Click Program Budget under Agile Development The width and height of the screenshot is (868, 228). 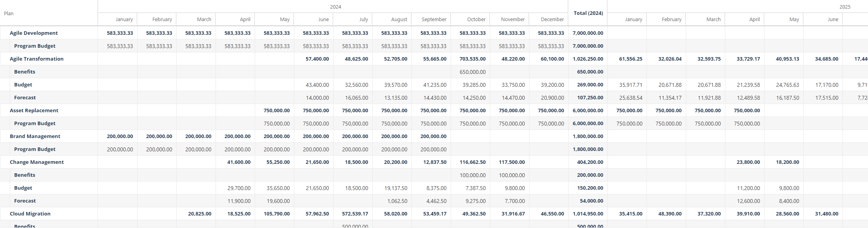34,46
